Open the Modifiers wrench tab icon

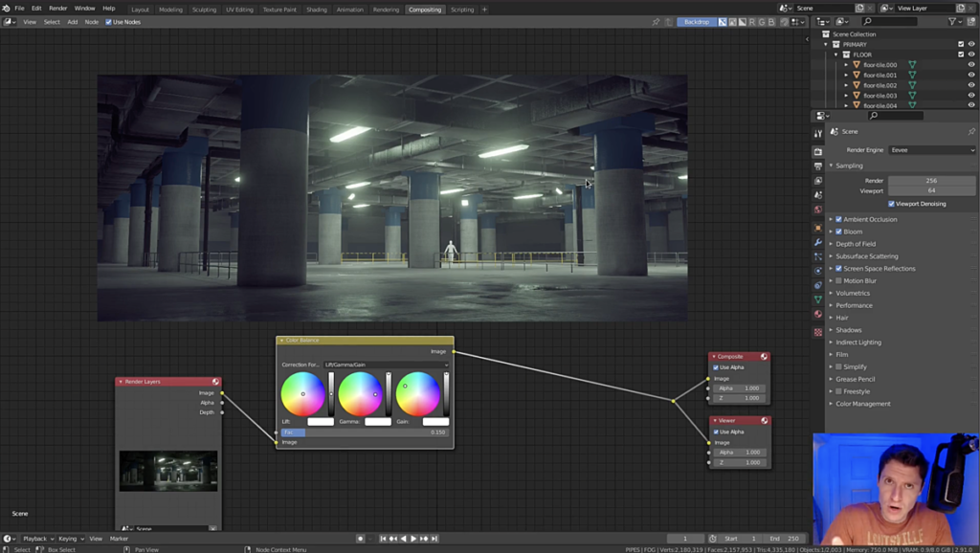[x=818, y=242]
